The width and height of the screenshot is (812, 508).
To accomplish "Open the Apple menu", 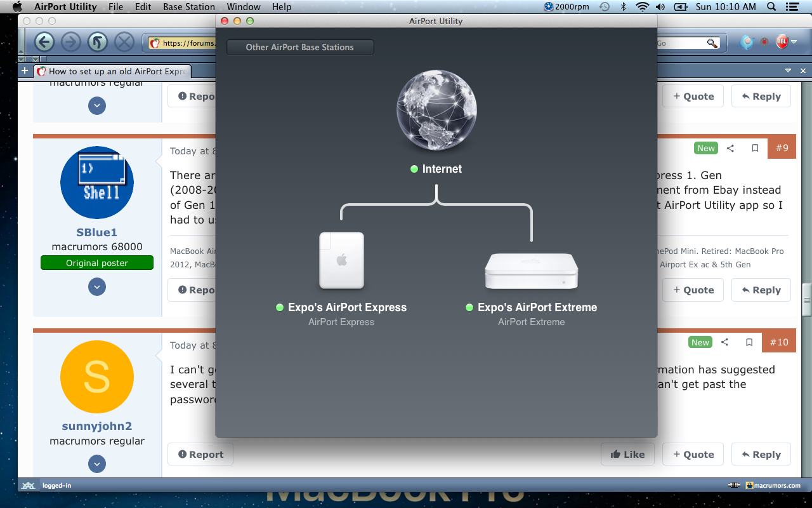I will pyautogui.click(x=18, y=7).
